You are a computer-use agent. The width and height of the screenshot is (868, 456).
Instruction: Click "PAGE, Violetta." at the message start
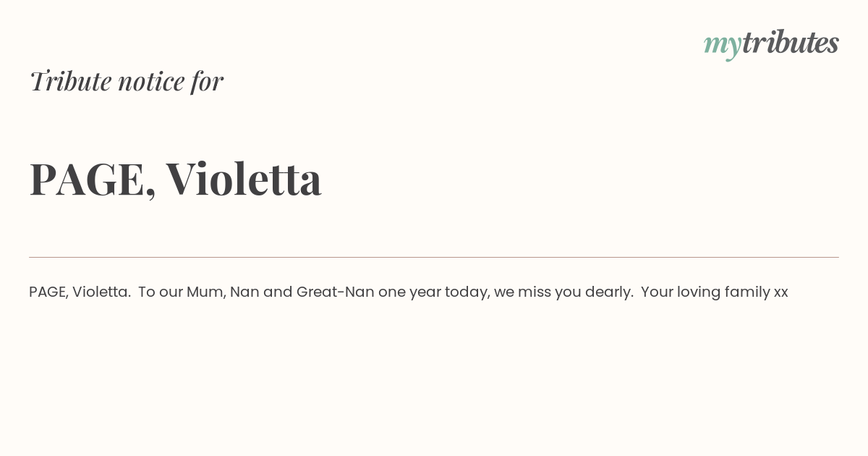(x=80, y=292)
